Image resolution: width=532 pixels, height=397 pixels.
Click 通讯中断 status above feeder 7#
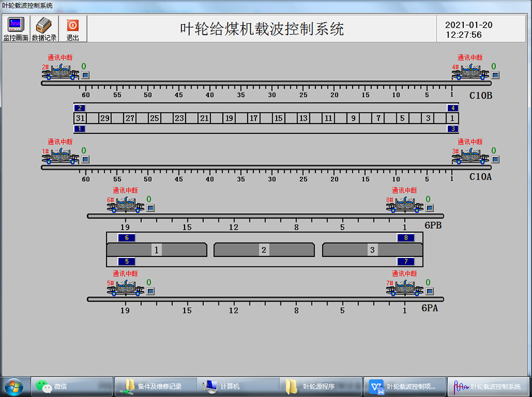(405, 274)
